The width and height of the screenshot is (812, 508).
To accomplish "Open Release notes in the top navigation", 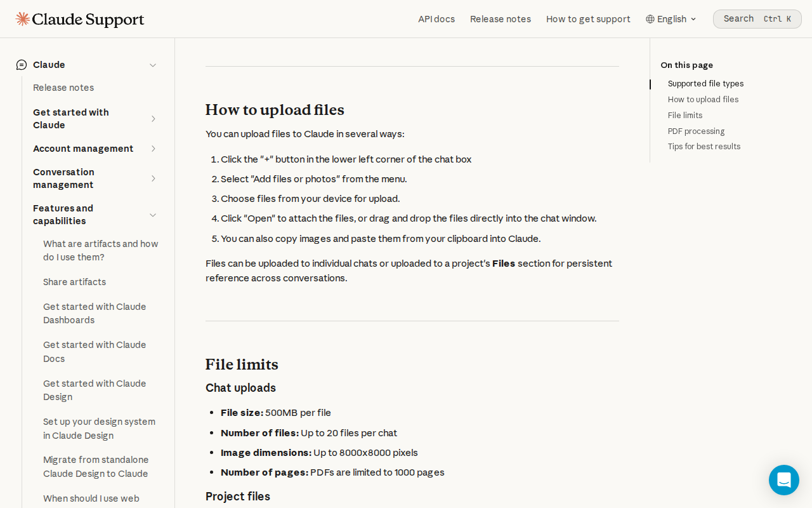I will (x=501, y=19).
